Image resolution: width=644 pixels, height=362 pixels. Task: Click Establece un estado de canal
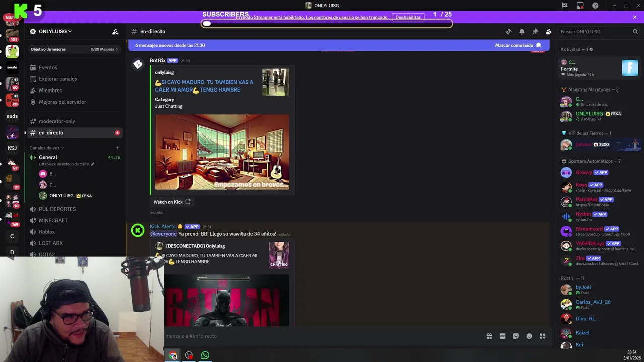[x=66, y=164]
